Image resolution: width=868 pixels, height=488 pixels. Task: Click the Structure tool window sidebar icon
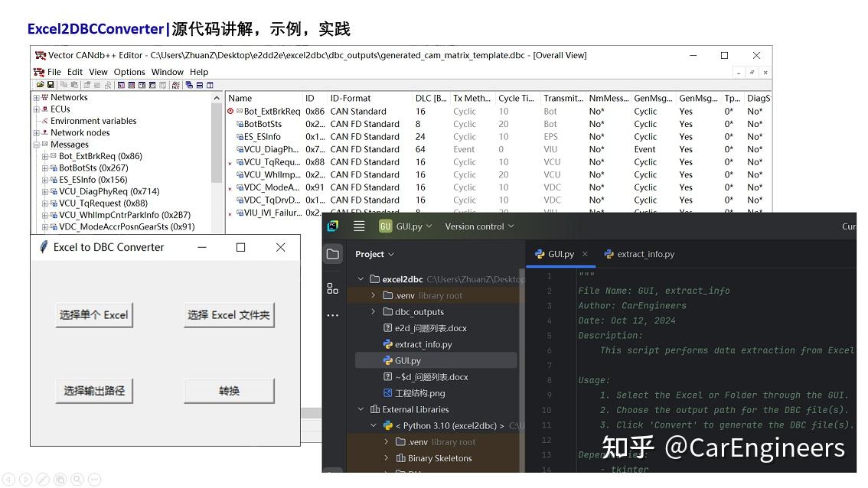[332, 288]
